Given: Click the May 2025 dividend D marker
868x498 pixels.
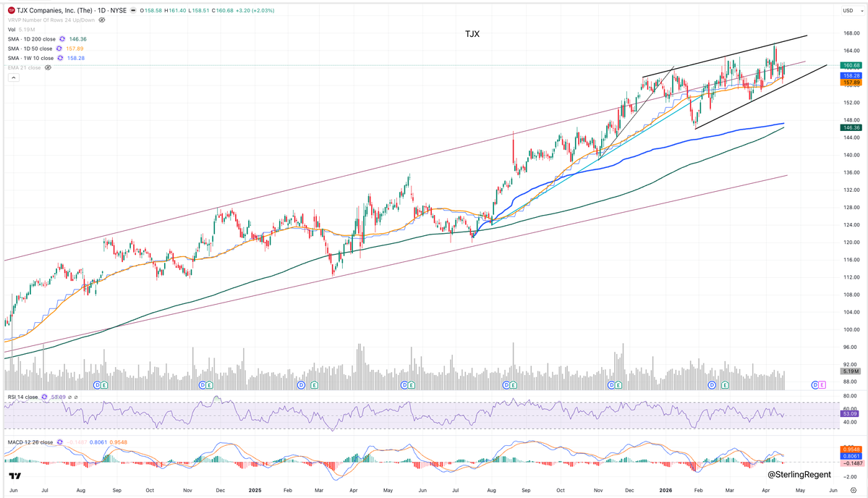Looking at the screenshot, I should point(404,384).
